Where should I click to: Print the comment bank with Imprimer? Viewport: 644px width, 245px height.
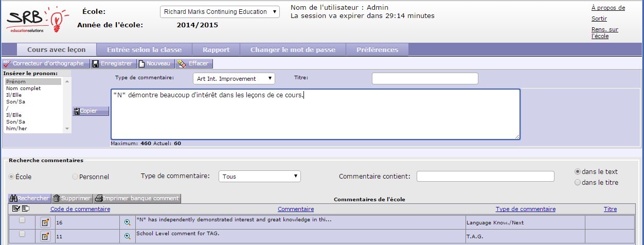(x=137, y=198)
